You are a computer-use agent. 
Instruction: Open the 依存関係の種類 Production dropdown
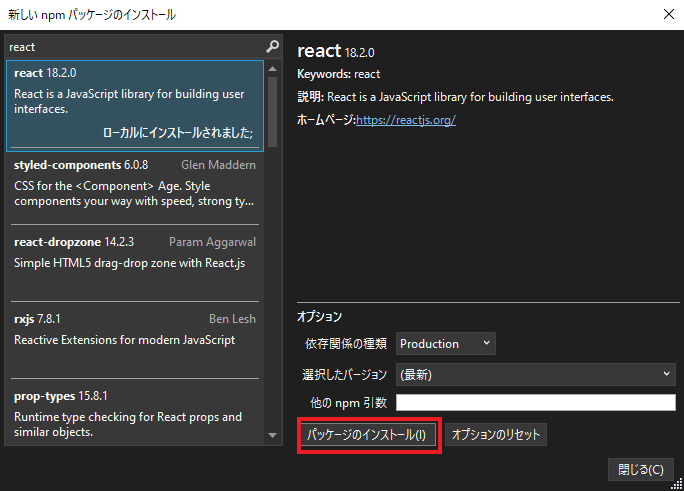445,344
